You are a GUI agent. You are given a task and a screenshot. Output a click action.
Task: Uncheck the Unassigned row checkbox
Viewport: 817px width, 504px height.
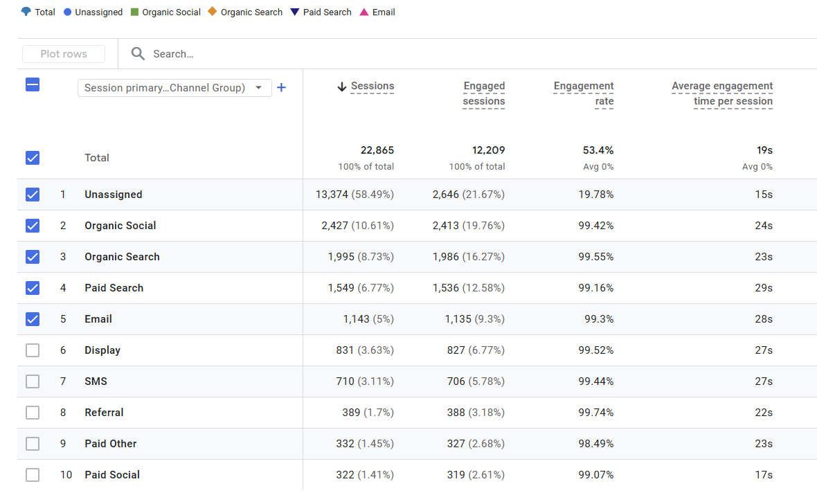33,195
